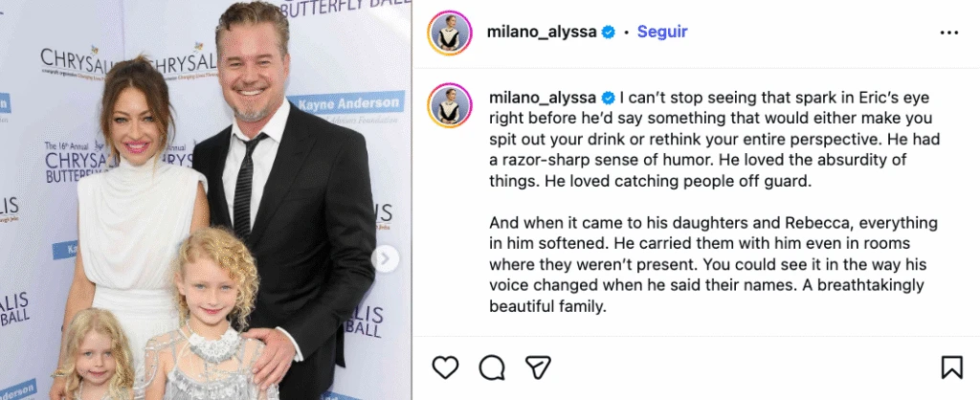Click the verified badge in the header

click(608, 33)
